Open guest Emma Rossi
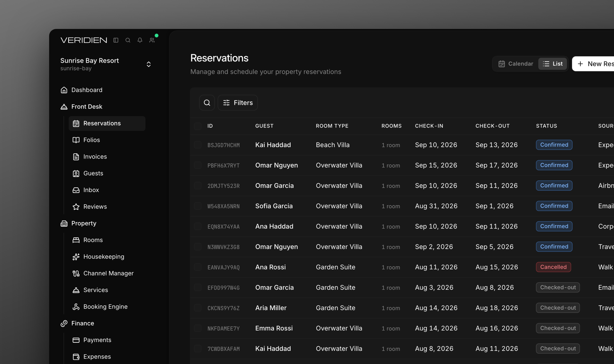 click(274, 328)
